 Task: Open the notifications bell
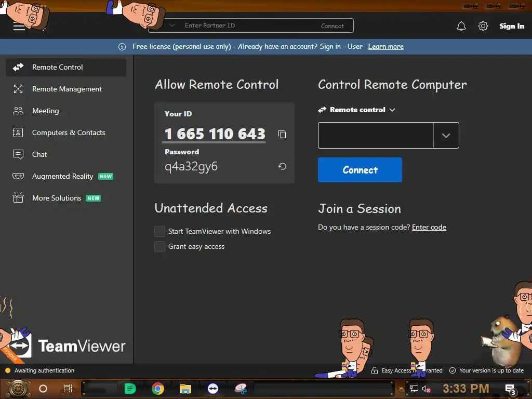pos(461,26)
